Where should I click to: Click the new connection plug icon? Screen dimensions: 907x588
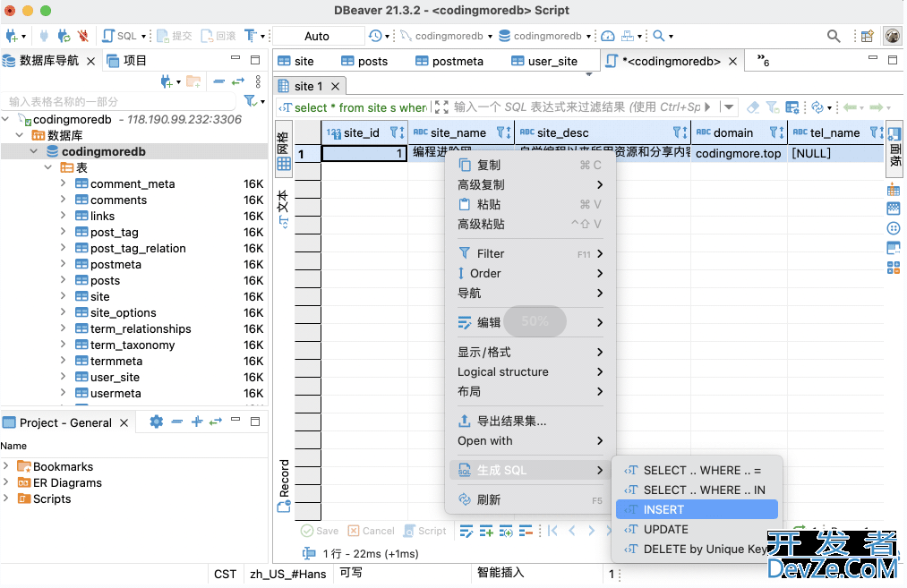pos(12,36)
